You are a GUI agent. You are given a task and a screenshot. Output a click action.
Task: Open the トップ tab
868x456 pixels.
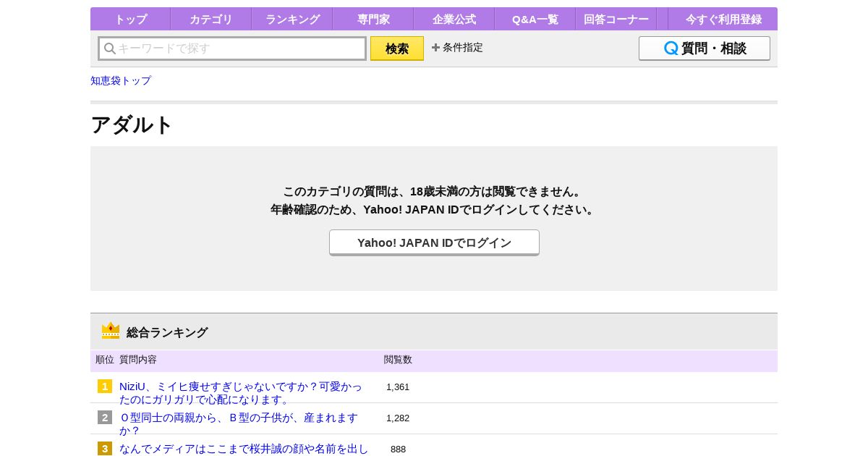pos(130,20)
